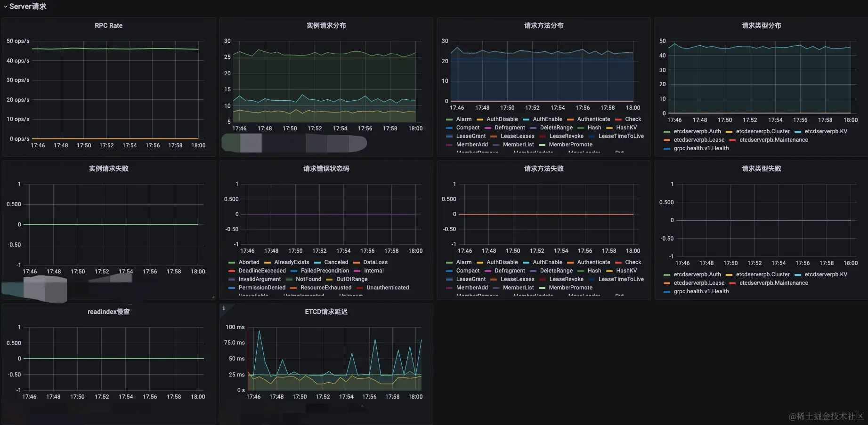Click the Server请求 row title
Screen dimensions: 868x425
28,7
